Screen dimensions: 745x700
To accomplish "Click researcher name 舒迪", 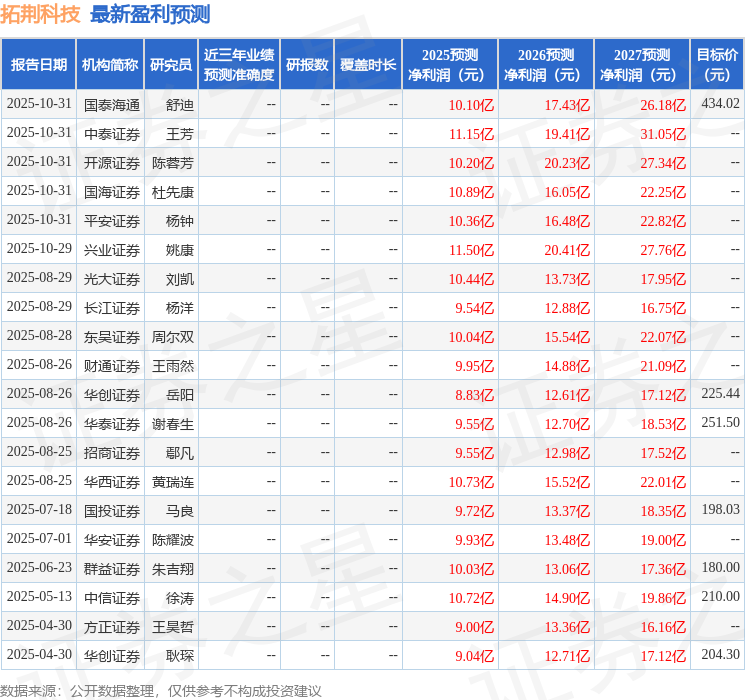I will tap(180, 105).
